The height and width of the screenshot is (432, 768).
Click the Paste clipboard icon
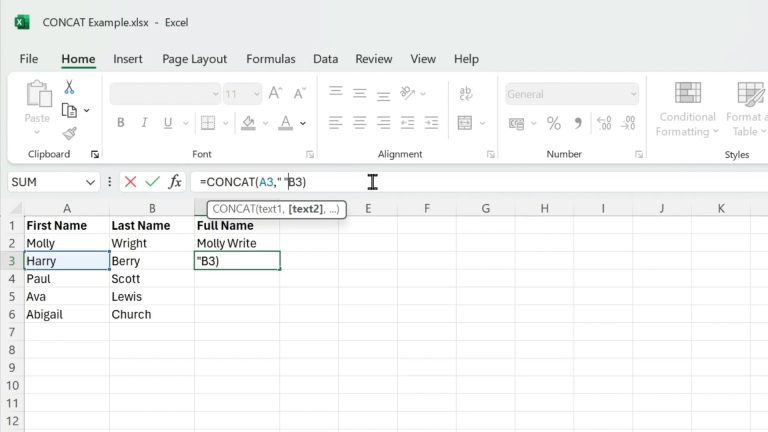tap(39, 94)
